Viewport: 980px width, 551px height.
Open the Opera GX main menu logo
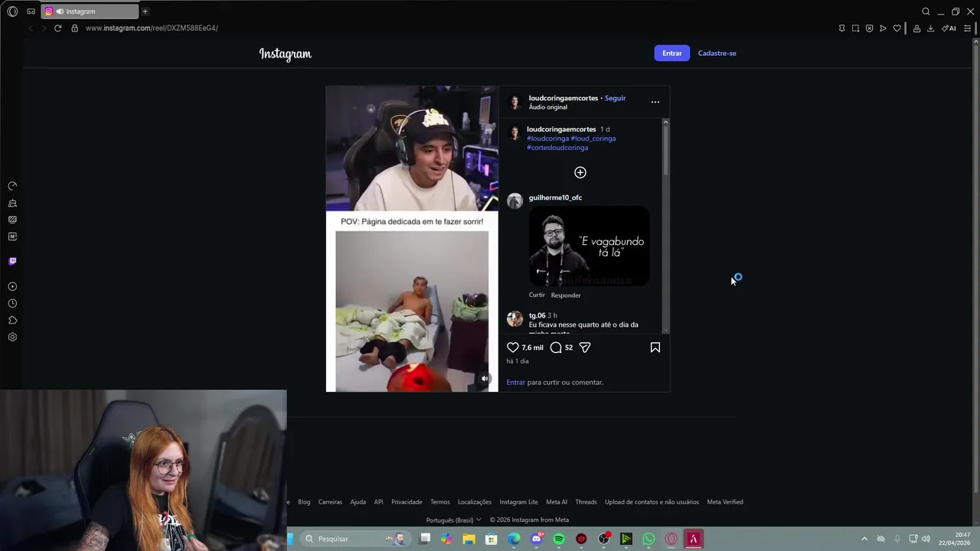12,11
